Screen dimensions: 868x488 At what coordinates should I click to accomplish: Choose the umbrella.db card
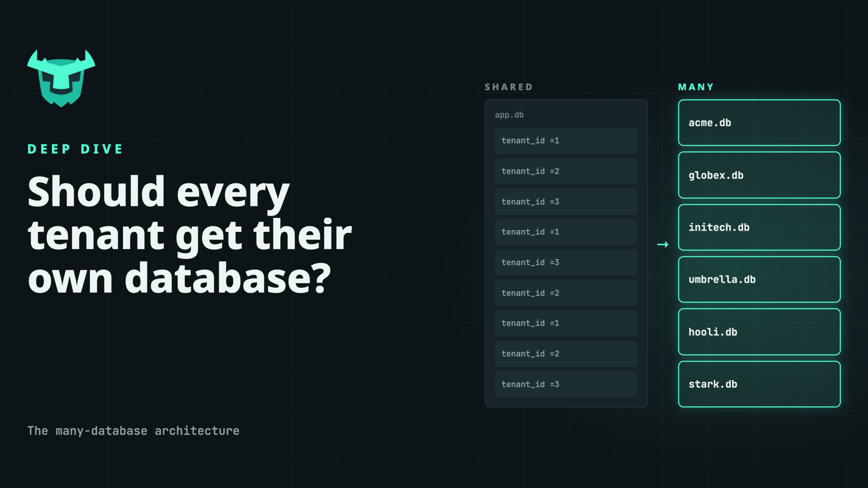click(759, 279)
